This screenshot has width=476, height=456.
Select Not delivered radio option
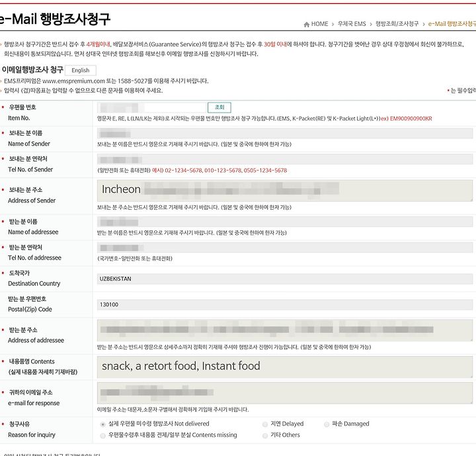click(103, 424)
